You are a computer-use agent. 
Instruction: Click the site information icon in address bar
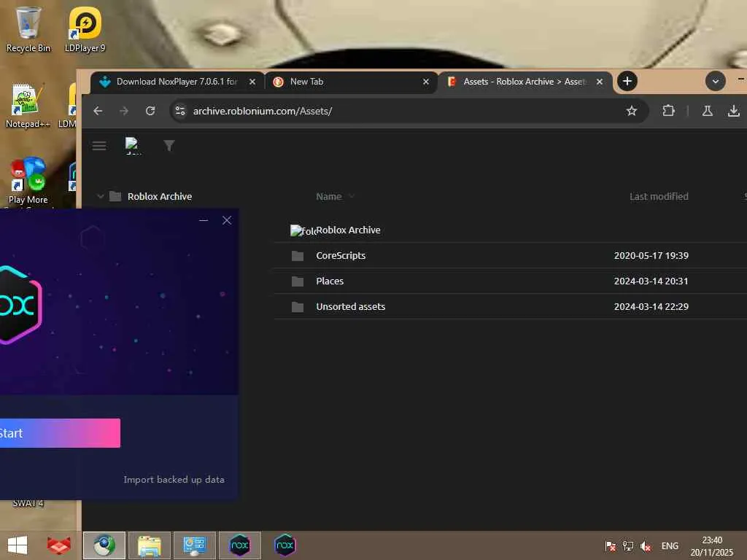click(x=180, y=111)
